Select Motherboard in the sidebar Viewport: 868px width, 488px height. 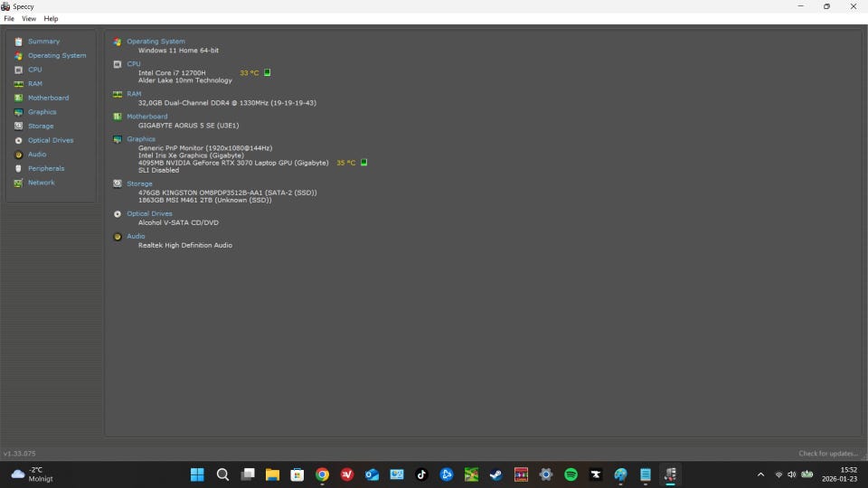(x=49, y=98)
